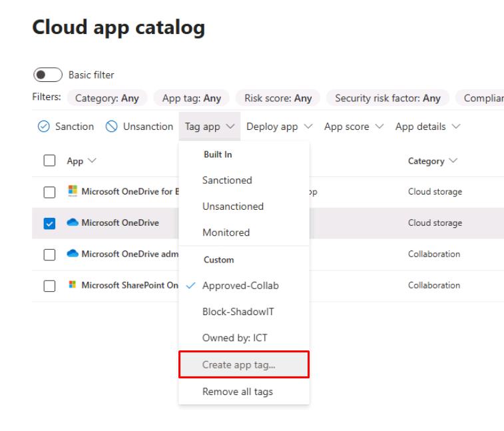
Task: Check the select-all App header checkbox
Action: [x=49, y=161]
